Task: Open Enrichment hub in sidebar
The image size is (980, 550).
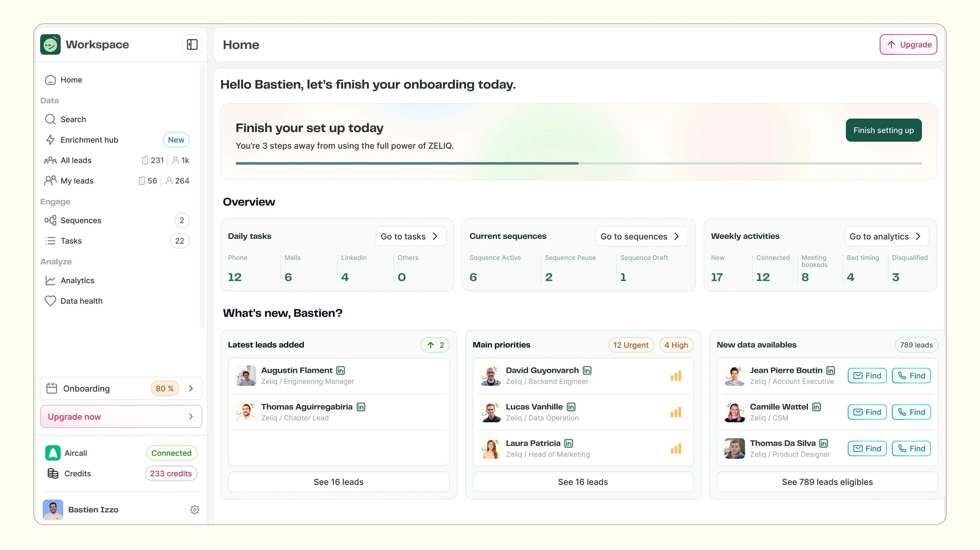Action: pos(89,140)
